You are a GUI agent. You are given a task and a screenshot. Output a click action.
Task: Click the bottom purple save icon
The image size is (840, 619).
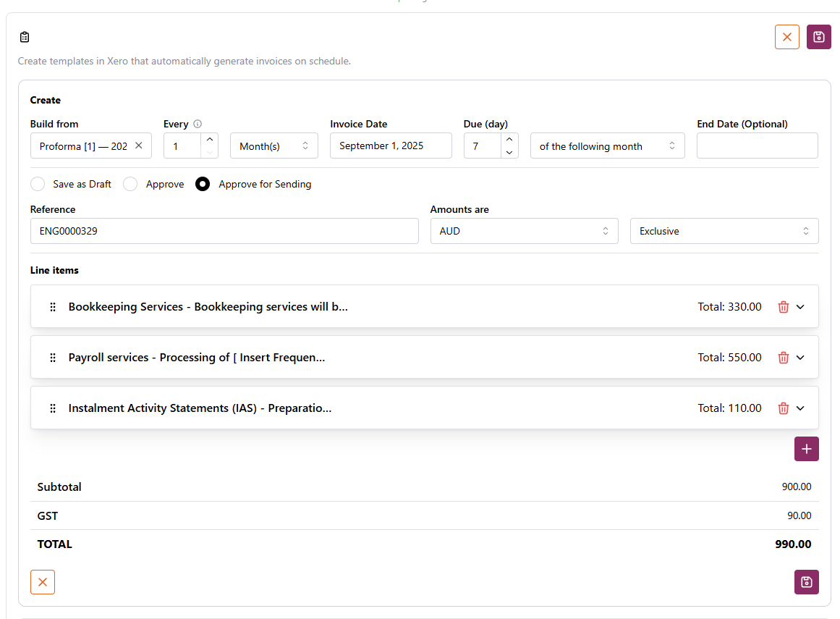point(806,582)
